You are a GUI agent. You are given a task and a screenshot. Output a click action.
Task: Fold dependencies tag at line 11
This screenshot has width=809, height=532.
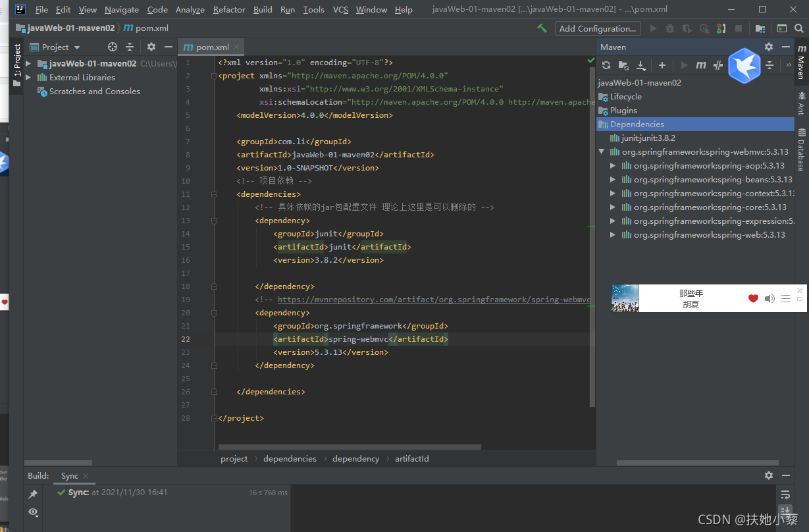point(214,194)
